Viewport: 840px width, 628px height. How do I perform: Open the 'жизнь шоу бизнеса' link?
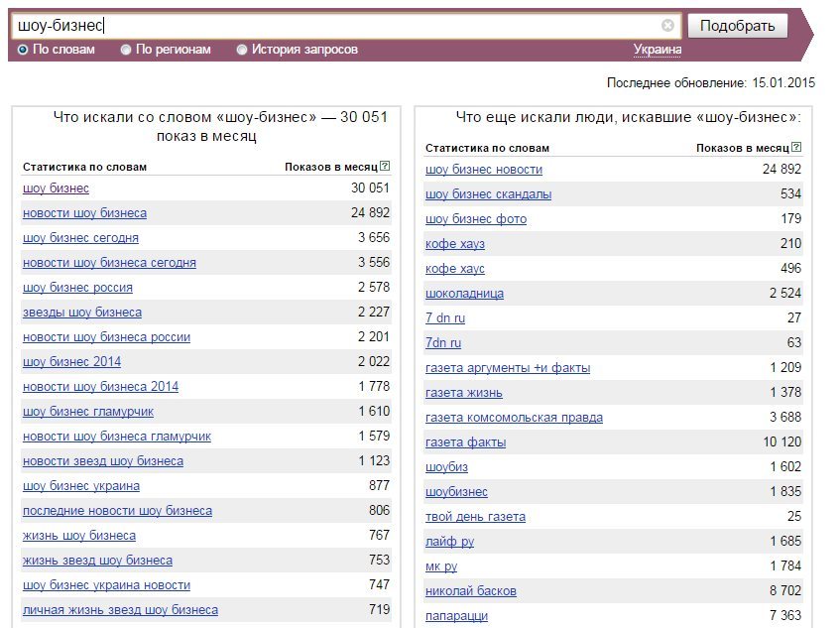[x=79, y=536]
